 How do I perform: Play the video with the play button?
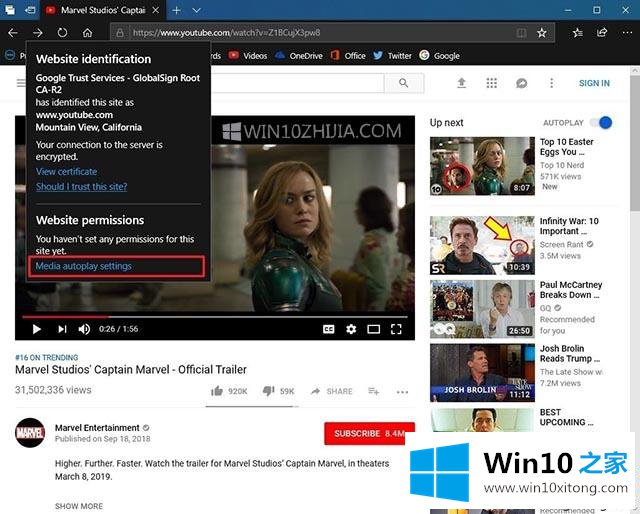[x=37, y=329]
